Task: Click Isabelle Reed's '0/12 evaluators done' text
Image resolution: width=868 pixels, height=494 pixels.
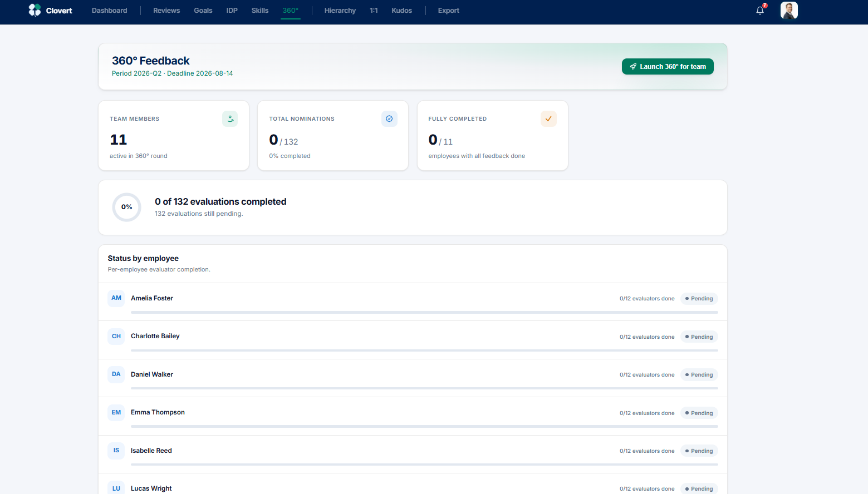Action: click(x=647, y=451)
